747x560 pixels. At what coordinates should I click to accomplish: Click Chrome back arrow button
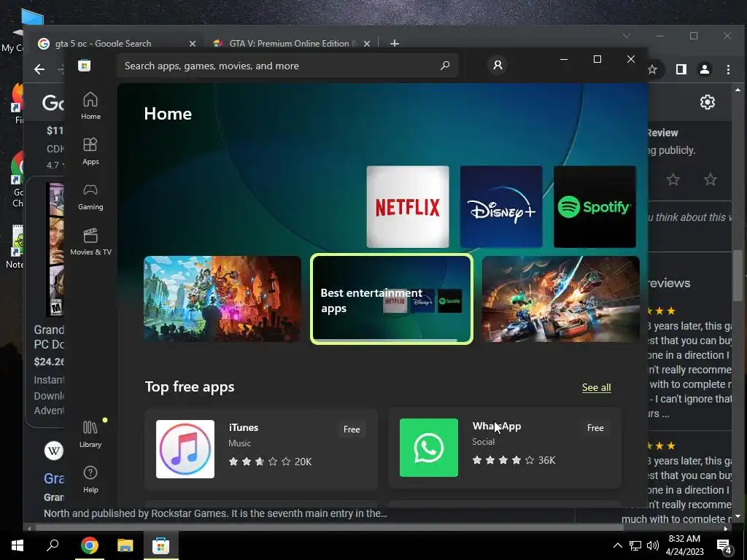(x=39, y=69)
